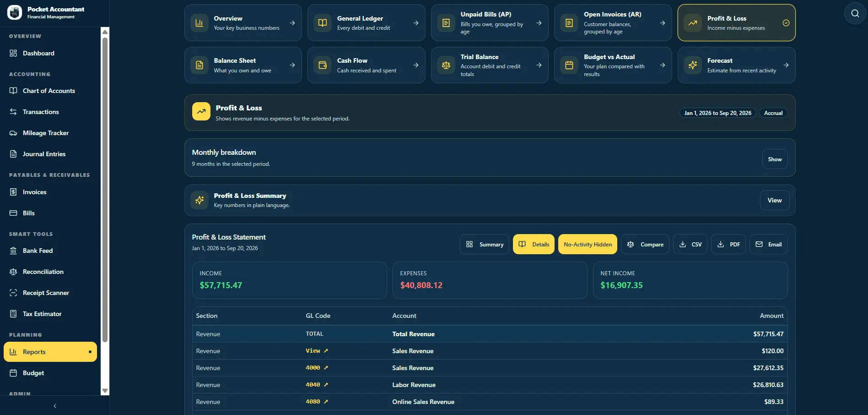Viewport: 868px width, 415px height.
Task: Download statement as PDF
Action: 728,244
